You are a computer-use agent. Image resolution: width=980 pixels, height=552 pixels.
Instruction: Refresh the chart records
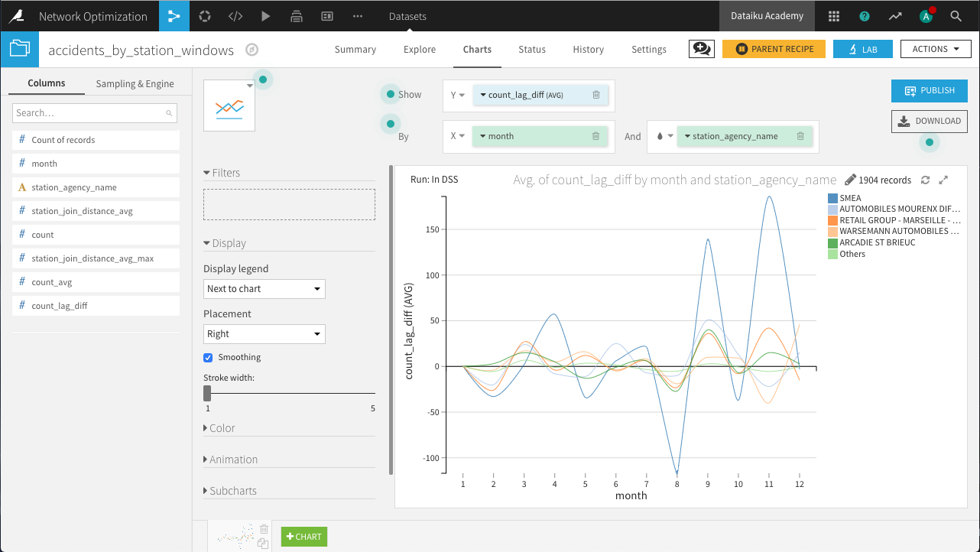click(925, 180)
